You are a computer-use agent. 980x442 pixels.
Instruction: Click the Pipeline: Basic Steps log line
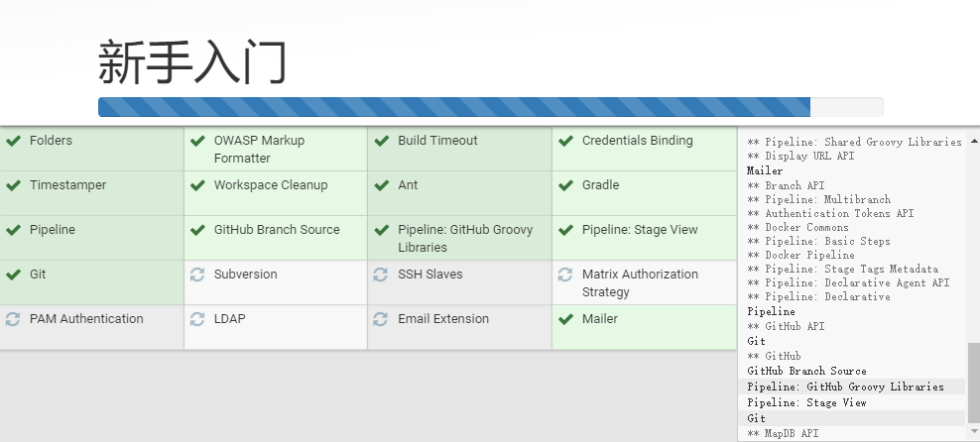pyautogui.click(x=818, y=241)
